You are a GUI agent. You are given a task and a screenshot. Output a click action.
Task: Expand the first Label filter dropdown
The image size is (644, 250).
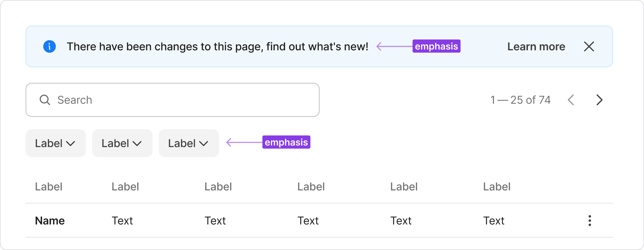pos(55,143)
